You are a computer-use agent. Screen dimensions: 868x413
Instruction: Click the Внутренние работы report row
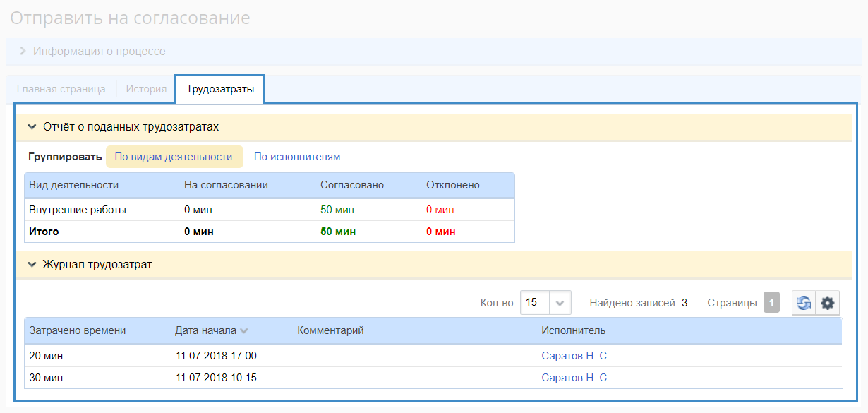tap(78, 210)
